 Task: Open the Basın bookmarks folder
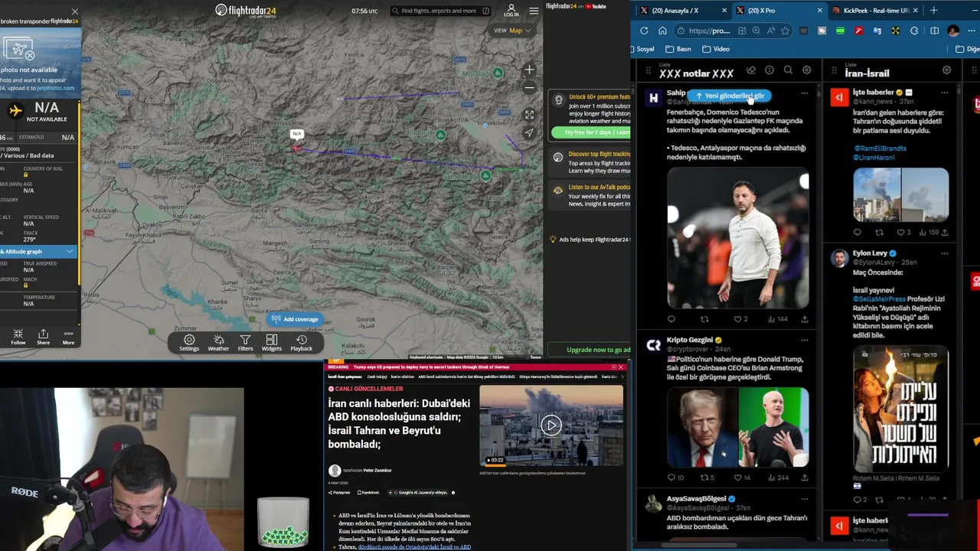pos(678,49)
